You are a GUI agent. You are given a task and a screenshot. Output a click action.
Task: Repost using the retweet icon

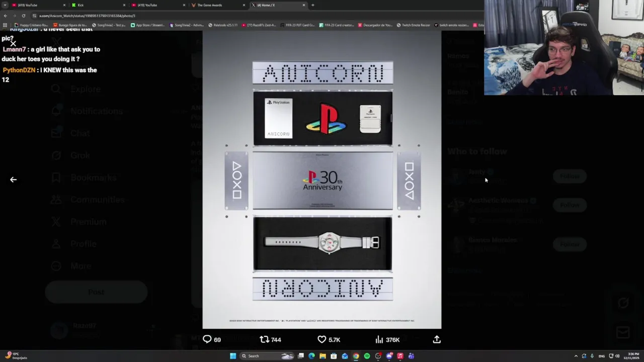[x=264, y=339]
